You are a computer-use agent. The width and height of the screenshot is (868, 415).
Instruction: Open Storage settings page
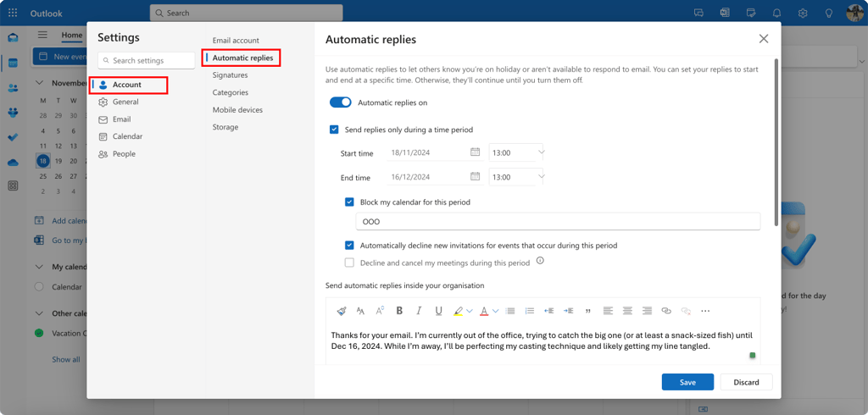coord(225,127)
